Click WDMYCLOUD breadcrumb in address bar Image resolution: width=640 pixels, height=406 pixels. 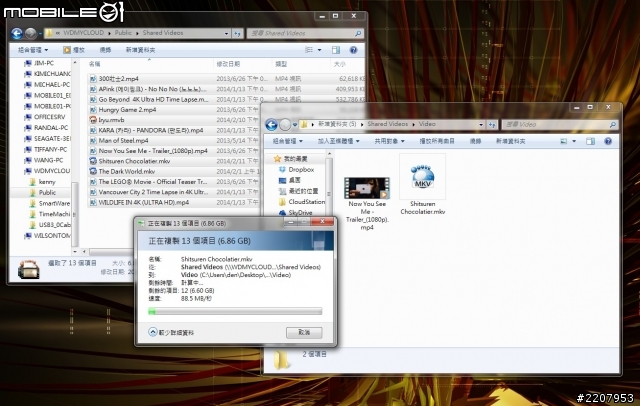(83, 33)
